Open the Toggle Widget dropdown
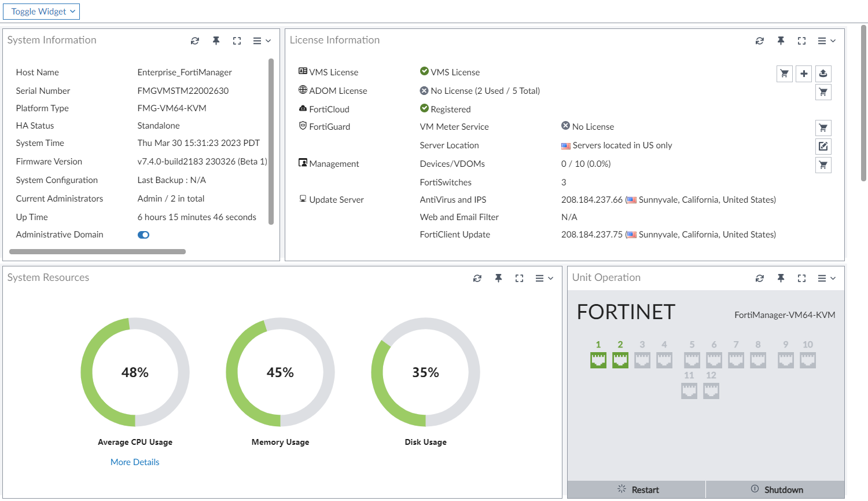The image size is (868, 501). click(x=41, y=12)
